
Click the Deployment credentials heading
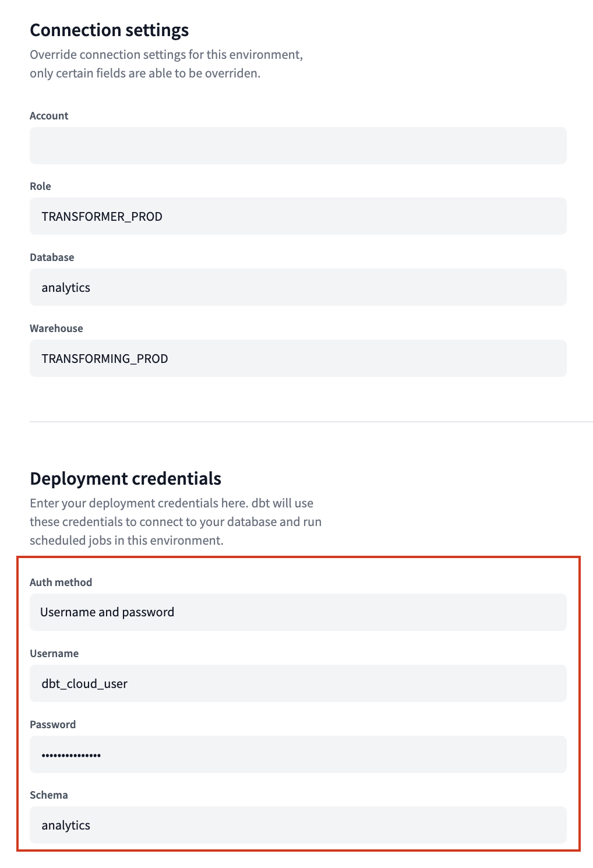pos(125,478)
